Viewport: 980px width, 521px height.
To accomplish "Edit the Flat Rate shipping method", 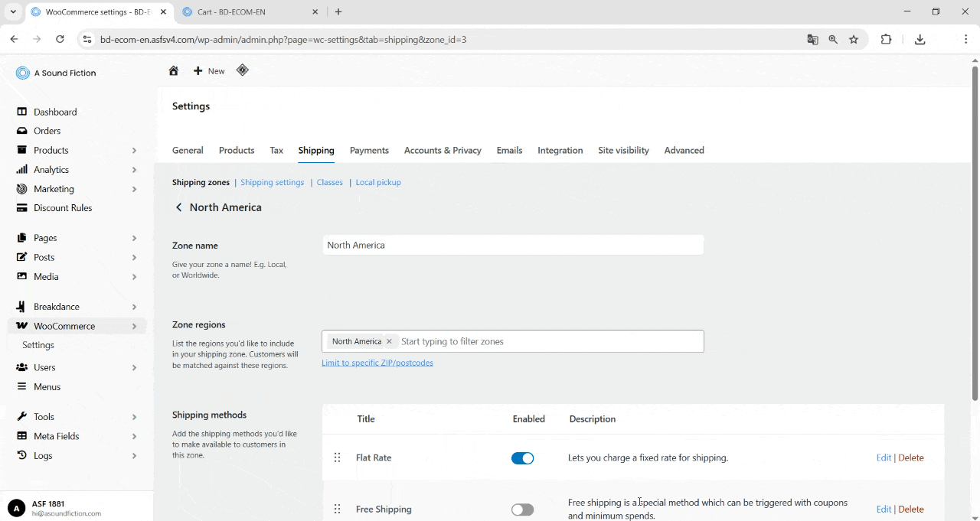I will [x=884, y=458].
